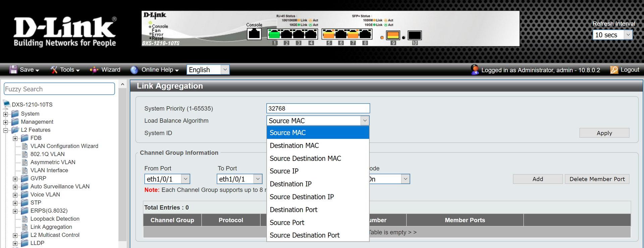This screenshot has height=248, width=644.
Task: Click the Management folder icon
Action: click(15, 122)
